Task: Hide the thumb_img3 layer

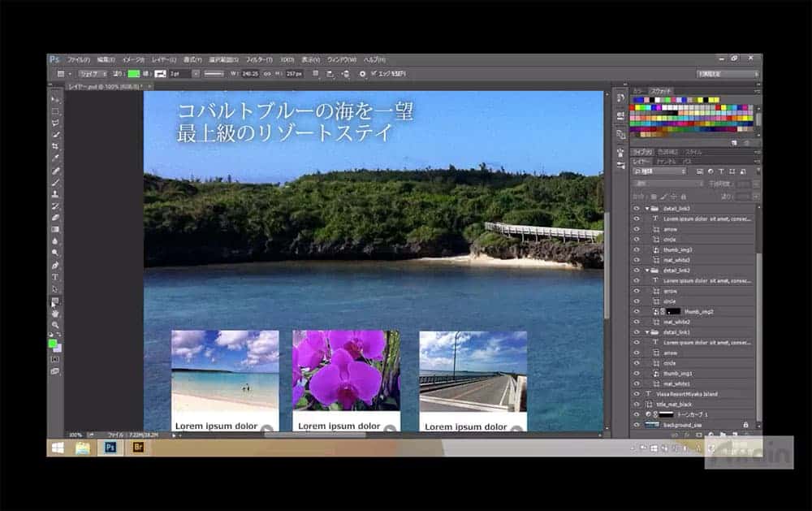Action: (x=637, y=249)
